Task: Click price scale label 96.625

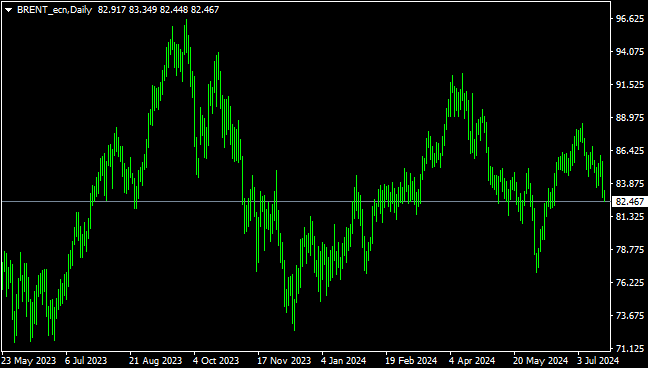Action: [x=630, y=19]
